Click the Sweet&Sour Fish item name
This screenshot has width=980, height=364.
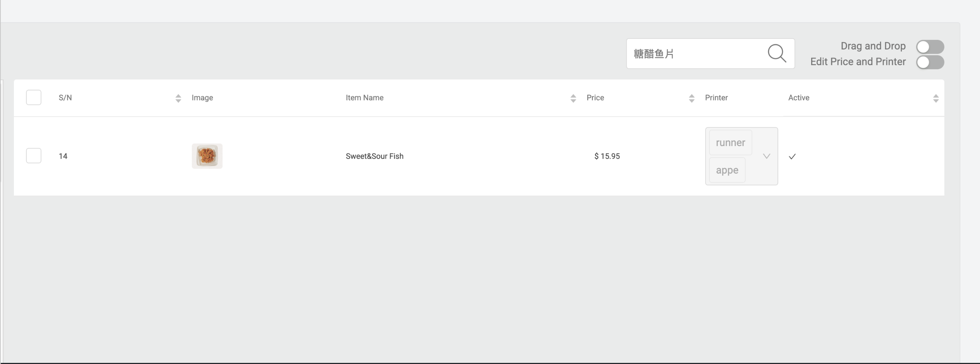point(374,156)
